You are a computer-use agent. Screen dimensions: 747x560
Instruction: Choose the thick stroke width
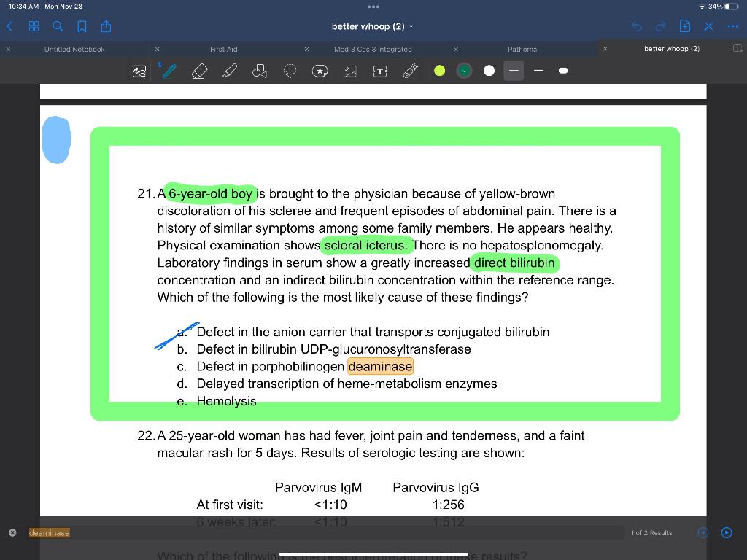pyautogui.click(x=563, y=71)
